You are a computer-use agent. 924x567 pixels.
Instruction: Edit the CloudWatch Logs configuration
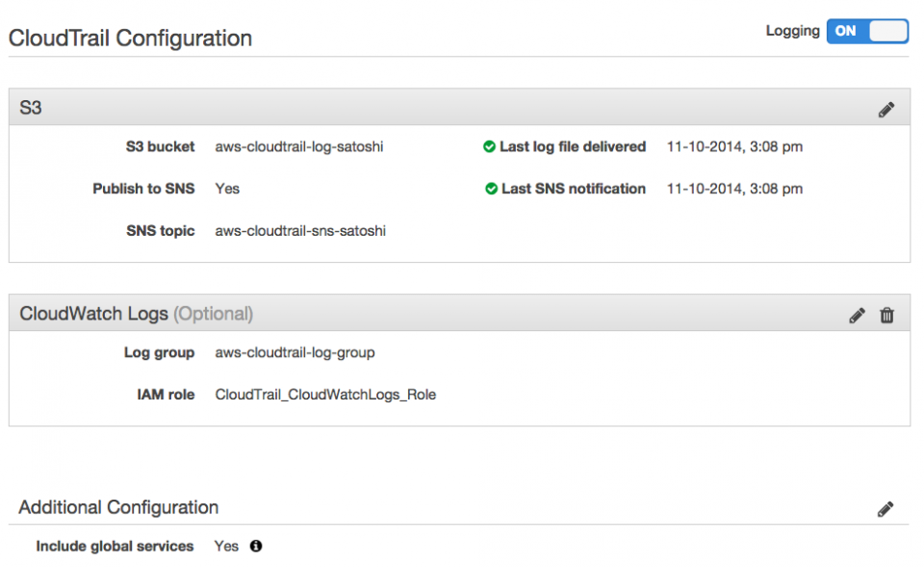click(x=857, y=315)
